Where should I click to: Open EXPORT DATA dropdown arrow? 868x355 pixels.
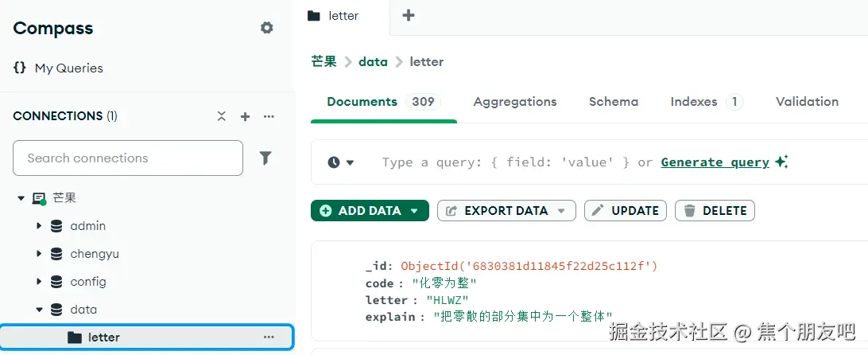tap(561, 212)
